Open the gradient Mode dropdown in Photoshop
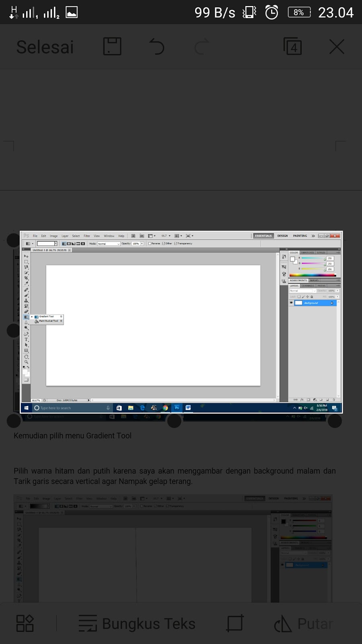 (109, 244)
